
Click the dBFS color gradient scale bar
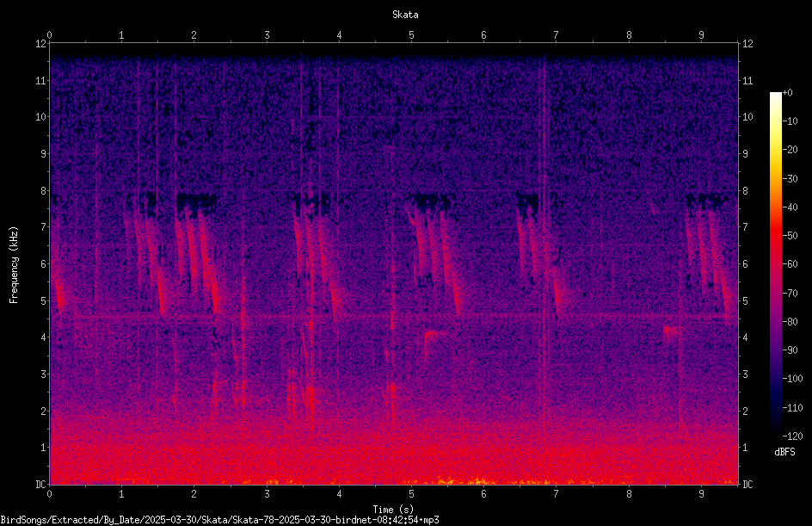coord(775,264)
